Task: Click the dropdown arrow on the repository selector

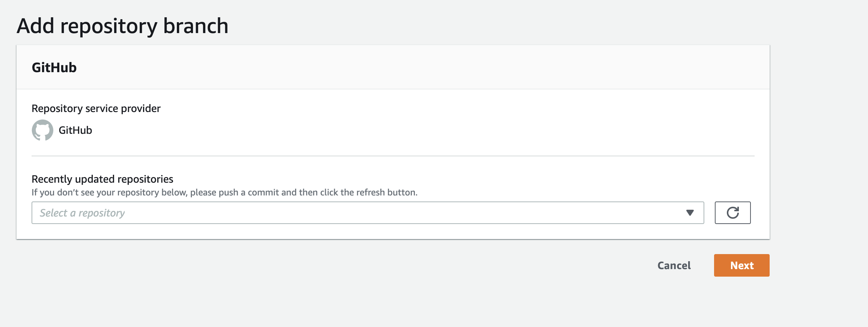Action: (690, 213)
